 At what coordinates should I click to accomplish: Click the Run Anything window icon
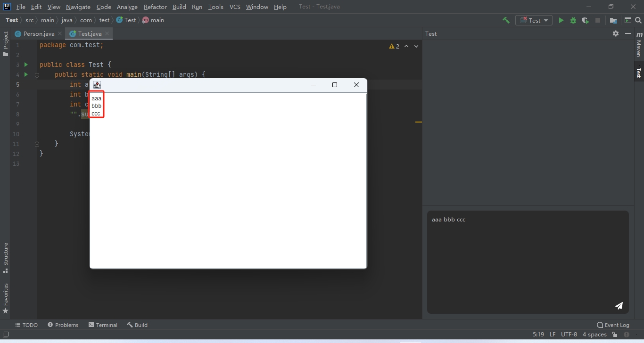(628, 20)
